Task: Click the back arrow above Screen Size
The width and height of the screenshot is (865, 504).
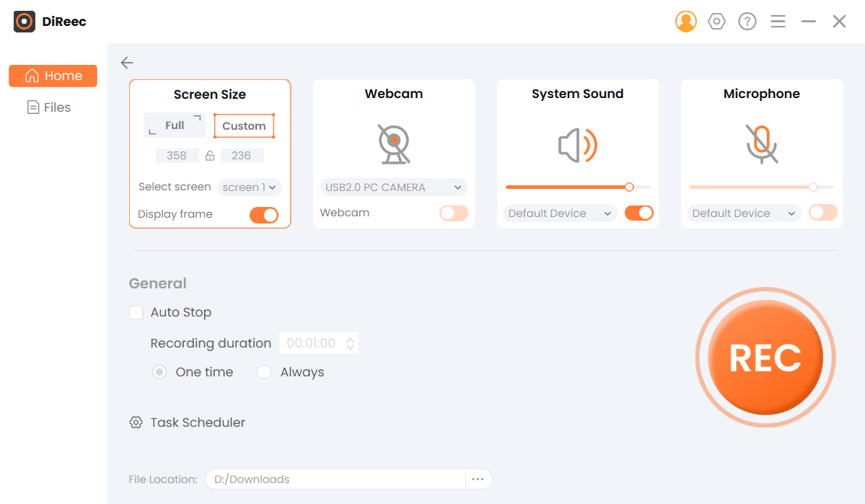Action: (x=126, y=63)
